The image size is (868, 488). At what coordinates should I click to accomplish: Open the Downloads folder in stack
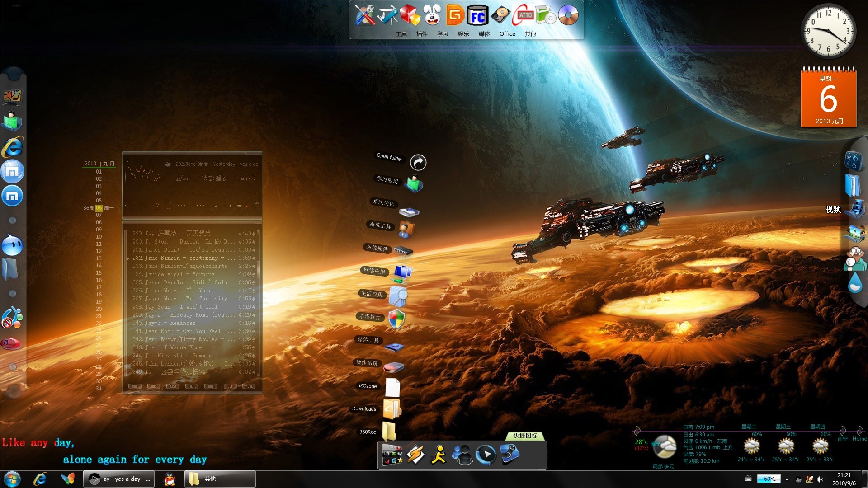[x=392, y=409]
